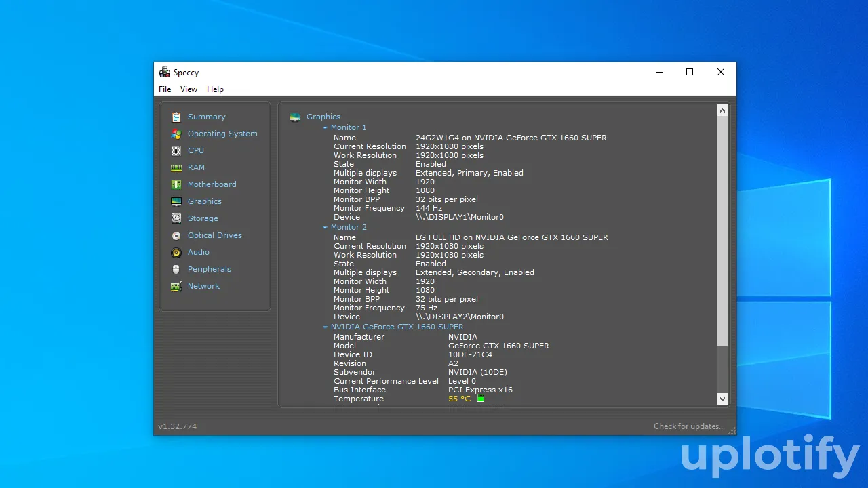This screenshot has width=868, height=488.
Task: Collapse the NVIDIA GeForce GTX 1660 SUPER section
Action: 325,327
